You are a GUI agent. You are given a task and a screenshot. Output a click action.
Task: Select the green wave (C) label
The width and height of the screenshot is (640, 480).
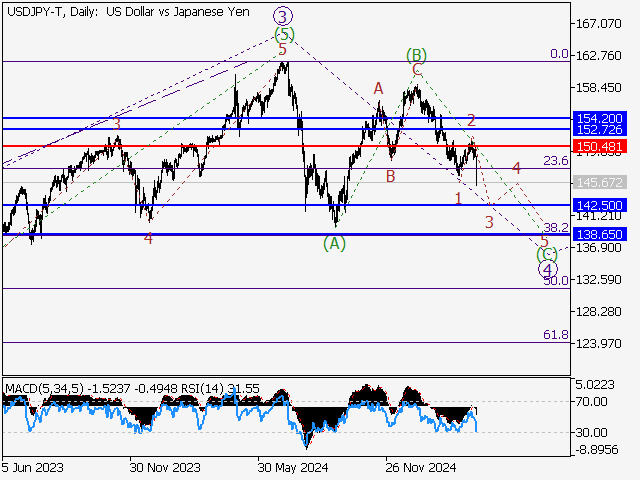(x=547, y=254)
